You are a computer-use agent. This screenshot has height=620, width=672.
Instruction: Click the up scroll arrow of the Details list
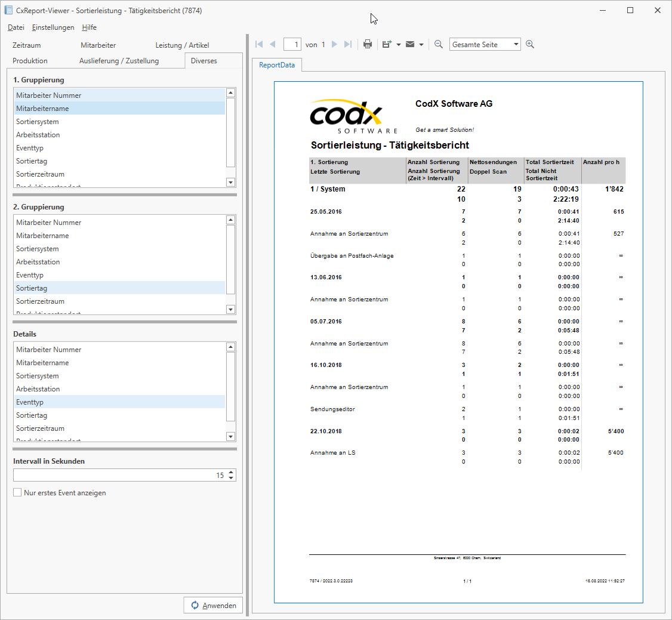coord(230,347)
